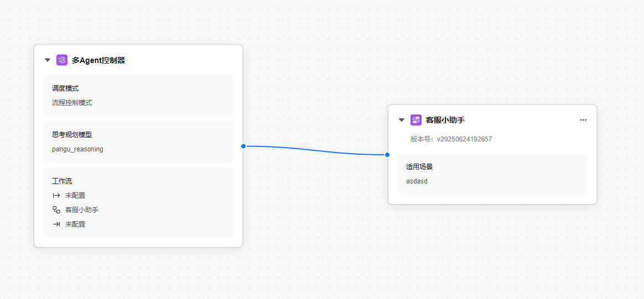Screen dimensions: 644x299
Task: Select the blue connection line between nodes
Action: point(315,149)
